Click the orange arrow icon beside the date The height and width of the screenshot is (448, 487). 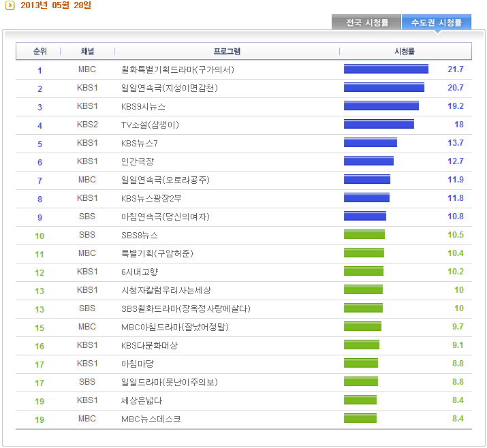pos(10,5)
